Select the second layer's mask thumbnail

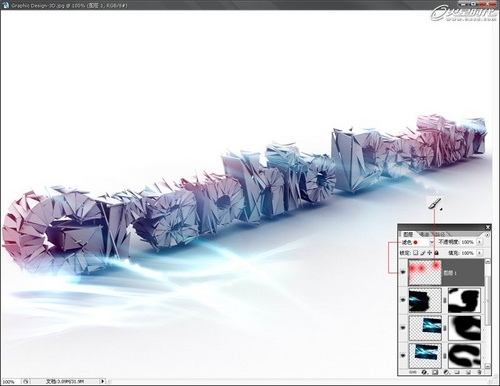click(x=464, y=300)
